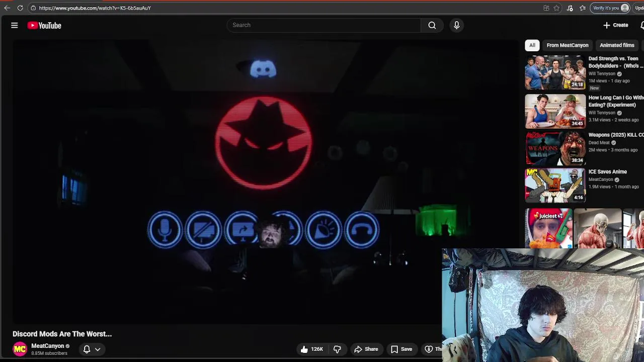Open the titan figures Shorts thumbnail

point(598,228)
